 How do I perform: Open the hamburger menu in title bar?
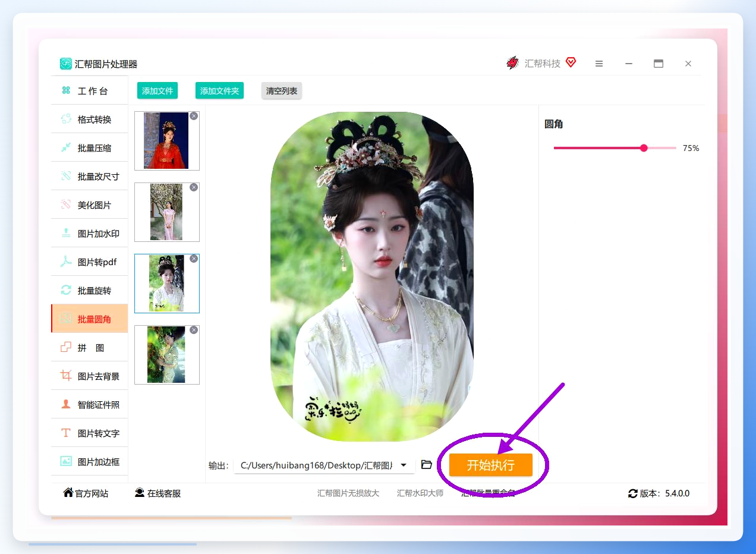pos(599,64)
